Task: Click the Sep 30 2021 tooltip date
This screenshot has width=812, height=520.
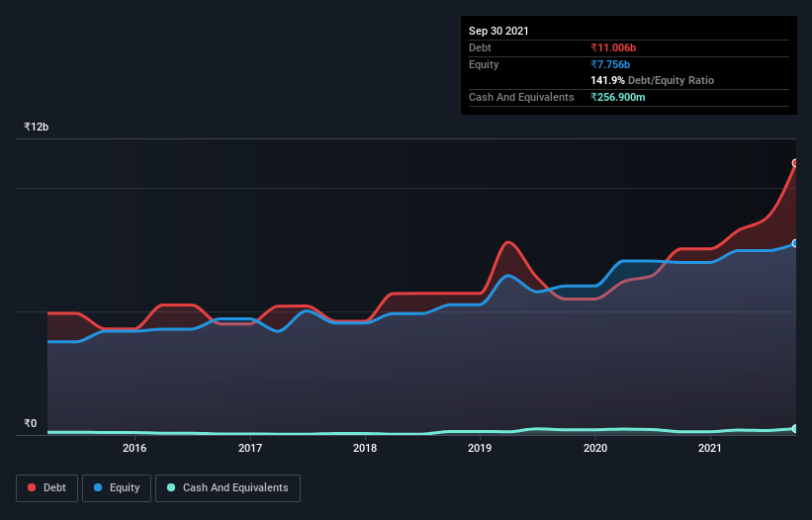Action: point(498,31)
